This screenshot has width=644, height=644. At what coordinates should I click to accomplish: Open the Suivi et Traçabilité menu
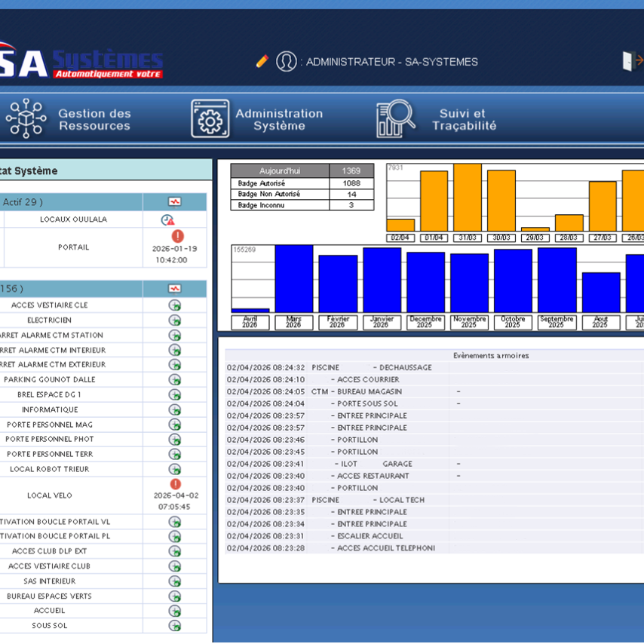click(x=464, y=119)
